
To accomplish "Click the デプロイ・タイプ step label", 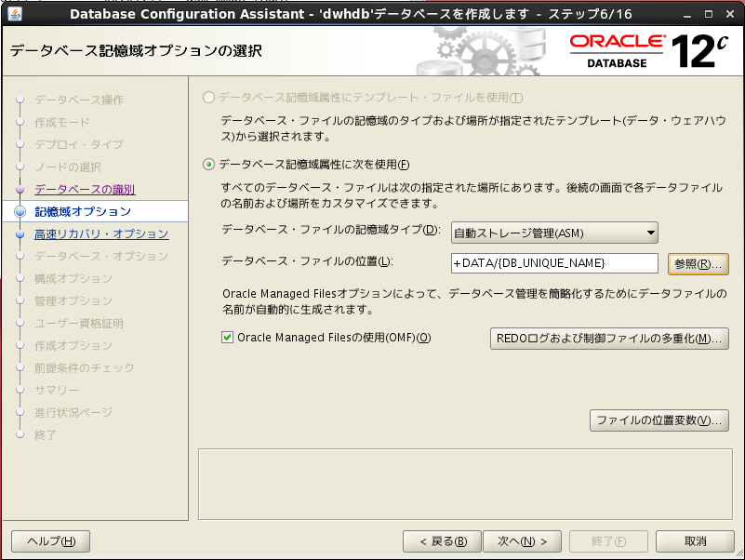I will [x=79, y=144].
